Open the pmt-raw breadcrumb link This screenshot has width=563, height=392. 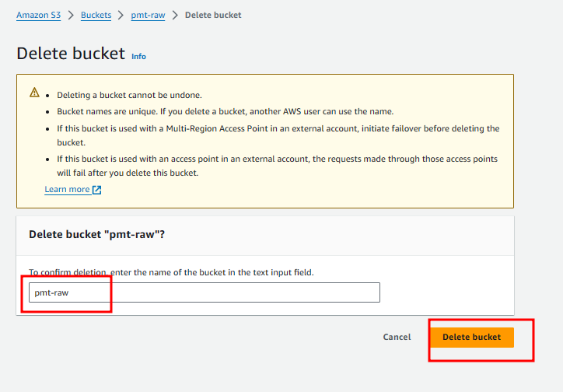(x=148, y=15)
